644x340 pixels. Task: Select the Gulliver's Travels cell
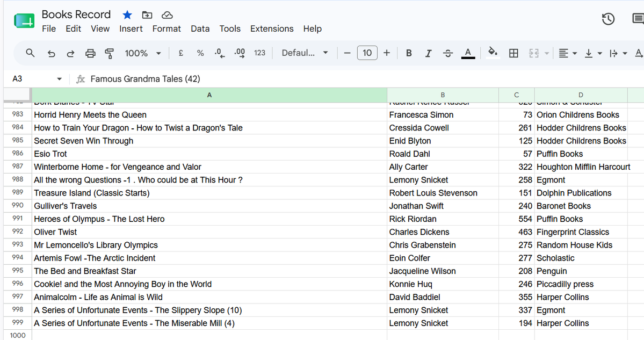click(x=209, y=206)
